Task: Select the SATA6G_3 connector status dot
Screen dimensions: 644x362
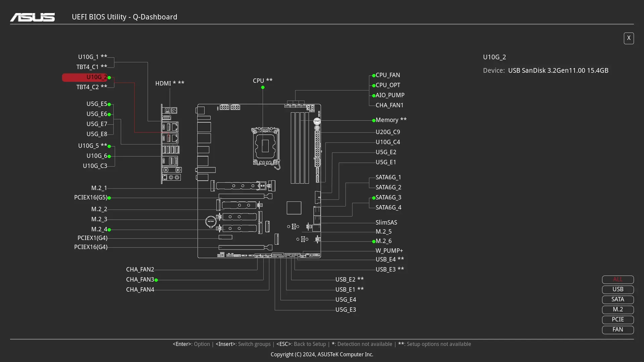Action: click(x=373, y=198)
